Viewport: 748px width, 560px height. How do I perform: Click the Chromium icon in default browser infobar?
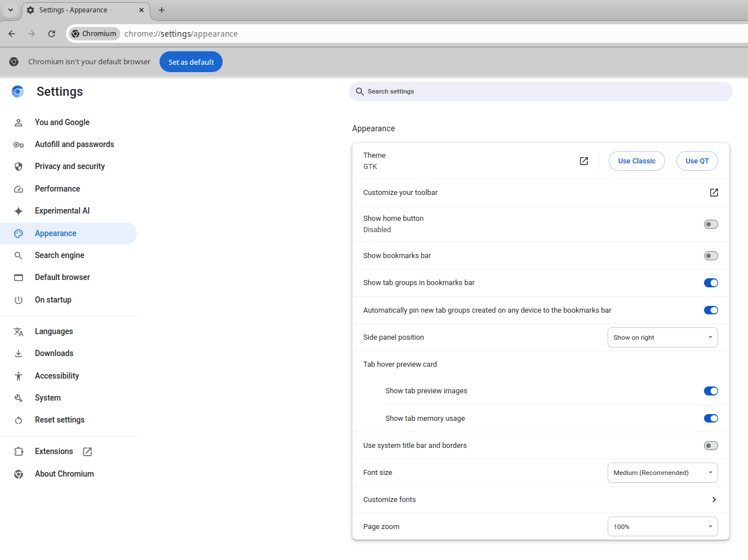pyautogui.click(x=14, y=62)
